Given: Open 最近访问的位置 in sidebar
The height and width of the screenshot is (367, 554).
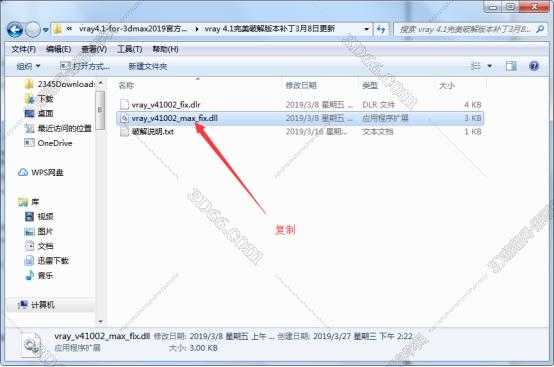Looking at the screenshot, I should 65,128.
